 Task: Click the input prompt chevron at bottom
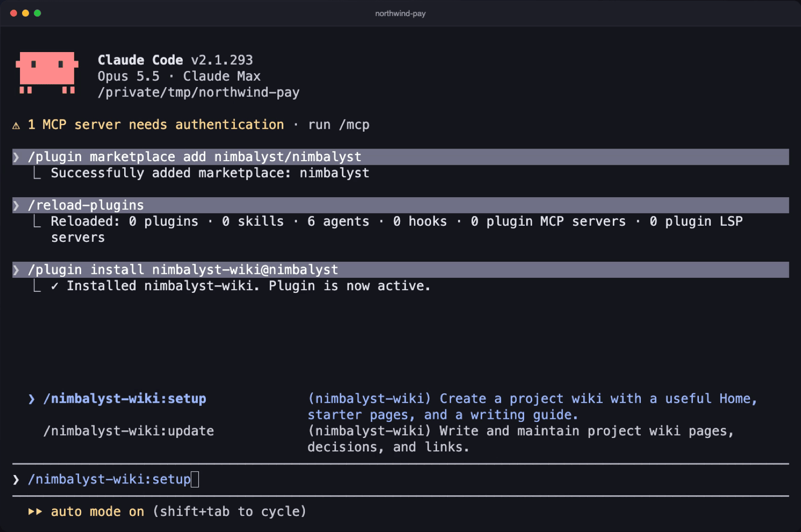(x=16, y=479)
